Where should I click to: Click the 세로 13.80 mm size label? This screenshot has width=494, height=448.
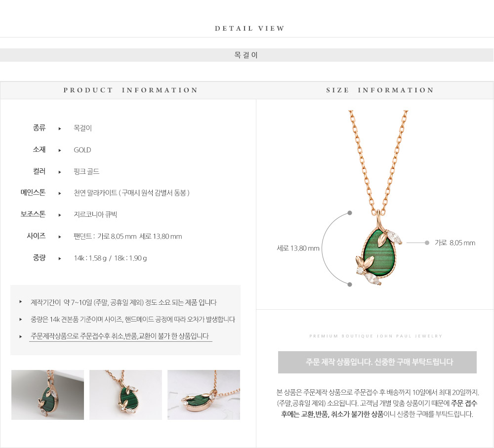point(298,248)
